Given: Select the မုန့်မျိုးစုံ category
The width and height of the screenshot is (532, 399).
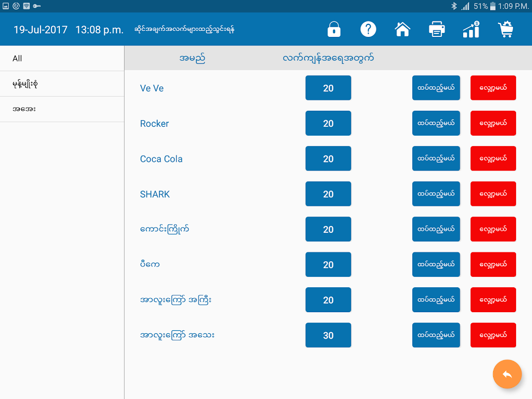Looking at the screenshot, I should (x=62, y=84).
